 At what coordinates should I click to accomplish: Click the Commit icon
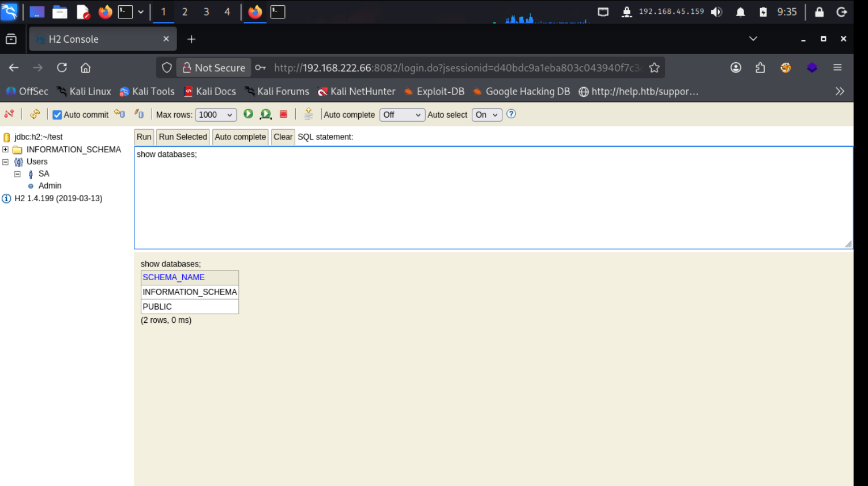(139, 114)
